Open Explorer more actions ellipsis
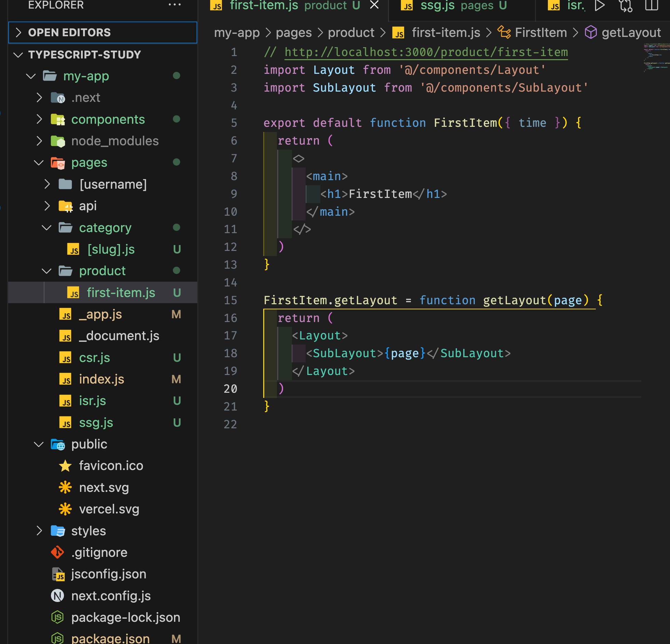 coord(175,5)
